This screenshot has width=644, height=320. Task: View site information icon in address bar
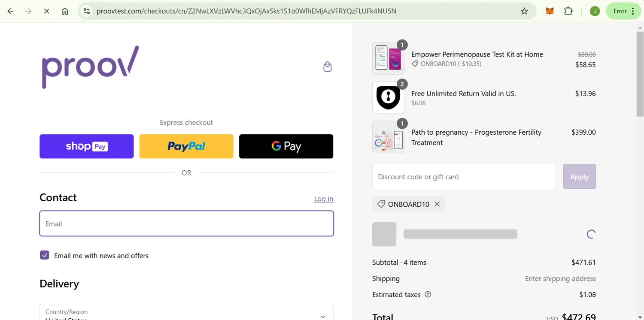tap(87, 11)
